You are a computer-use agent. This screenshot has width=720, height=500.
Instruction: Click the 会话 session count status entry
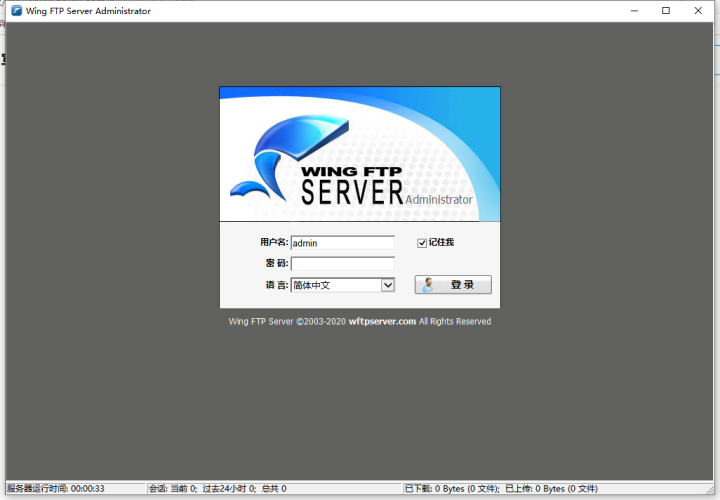(x=217, y=489)
